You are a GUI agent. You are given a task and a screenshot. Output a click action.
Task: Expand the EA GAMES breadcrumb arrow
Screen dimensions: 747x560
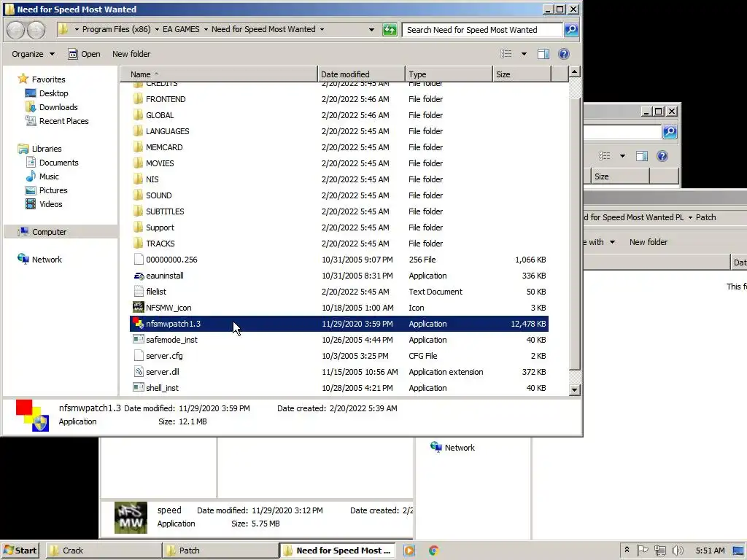pyautogui.click(x=206, y=29)
